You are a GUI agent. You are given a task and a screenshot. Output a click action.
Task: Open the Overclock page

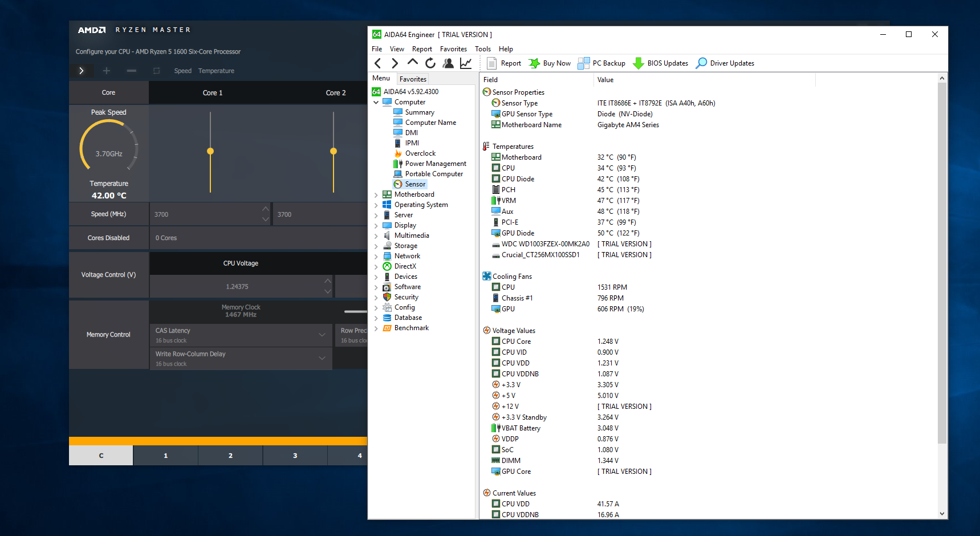420,153
